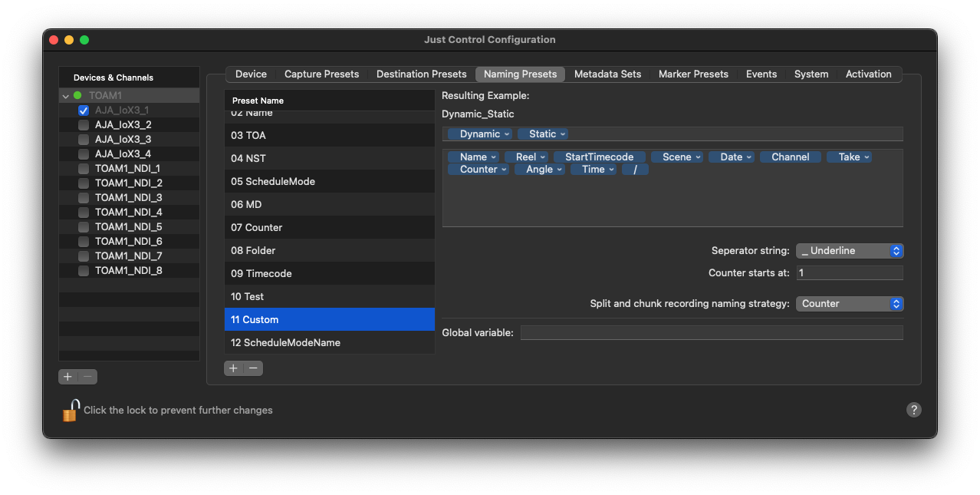Image resolution: width=980 pixels, height=495 pixels.
Task: Check the TOAM1_NDI_4 checkbox
Action: pos(84,213)
